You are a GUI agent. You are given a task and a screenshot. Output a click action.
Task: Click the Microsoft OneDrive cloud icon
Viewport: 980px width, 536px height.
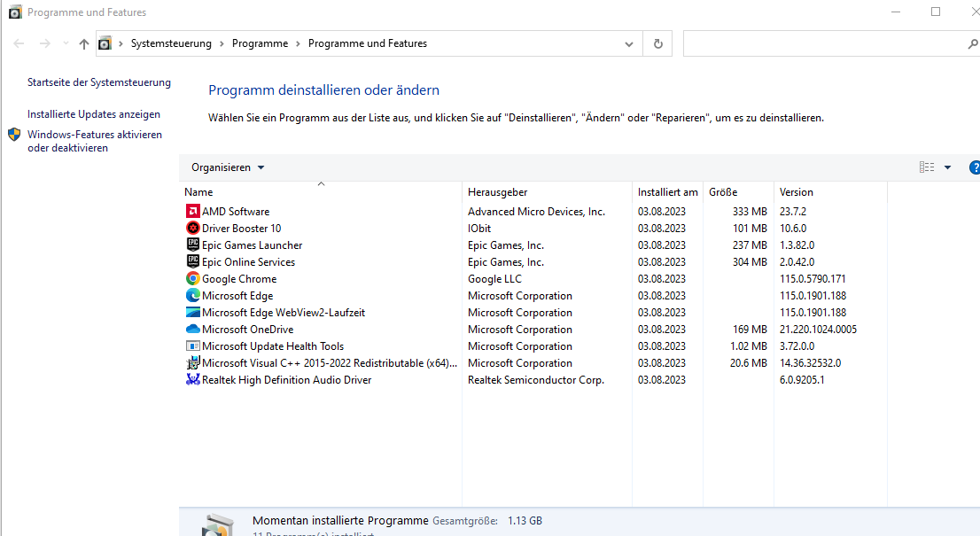pos(192,330)
